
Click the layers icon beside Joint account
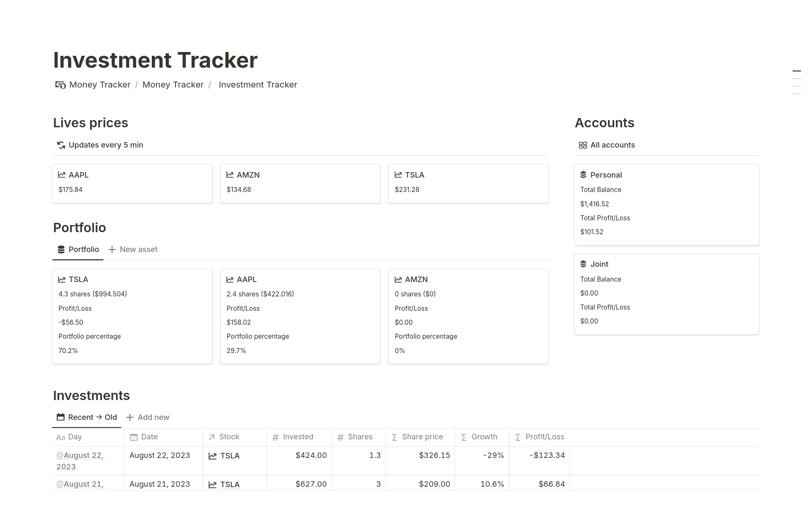[583, 264]
